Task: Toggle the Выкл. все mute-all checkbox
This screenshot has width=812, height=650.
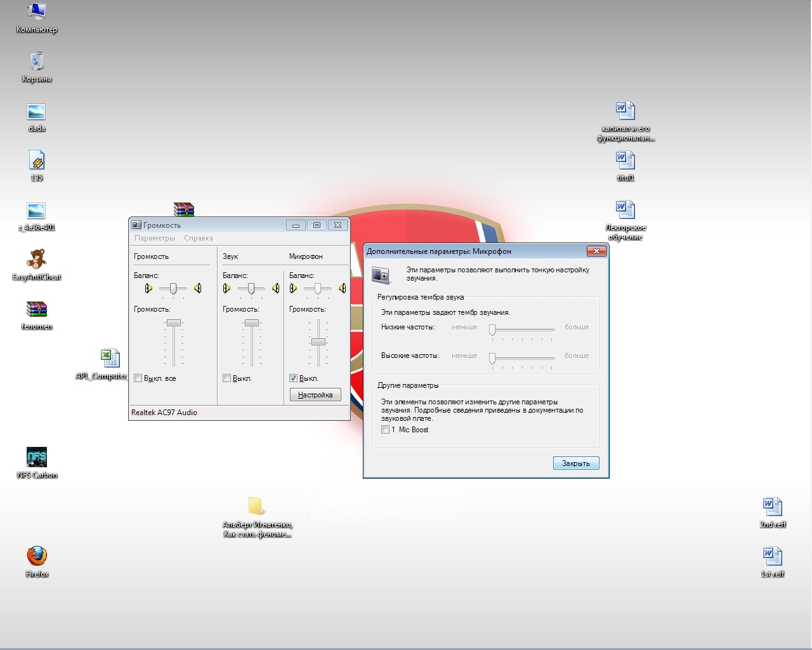Action: click(x=138, y=378)
